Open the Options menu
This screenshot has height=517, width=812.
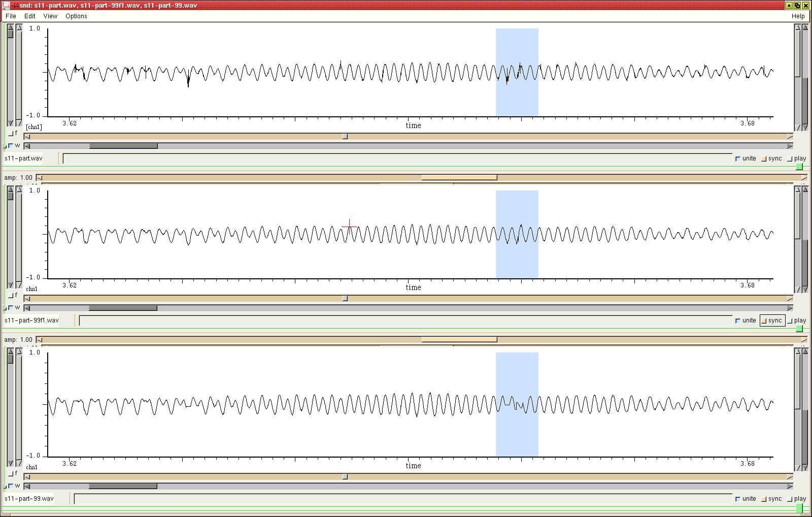pos(76,16)
